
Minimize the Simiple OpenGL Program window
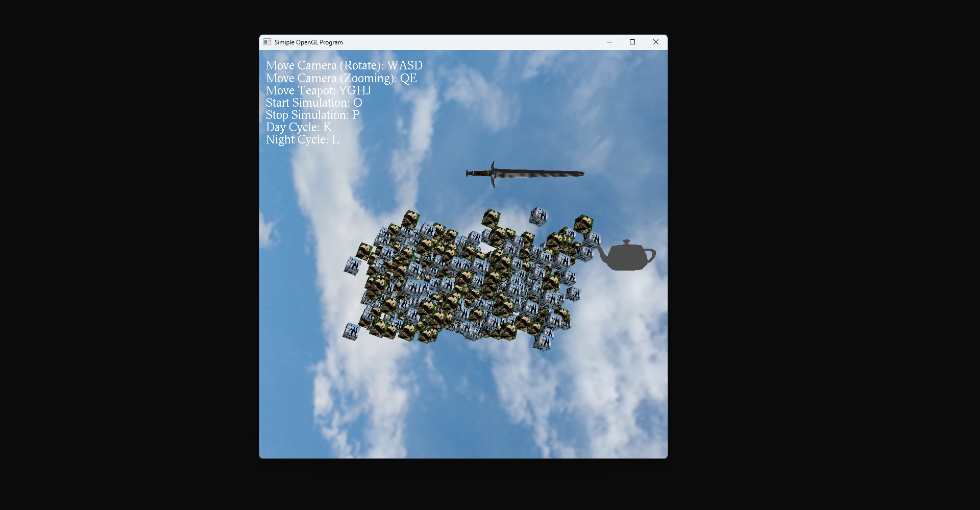(609, 42)
